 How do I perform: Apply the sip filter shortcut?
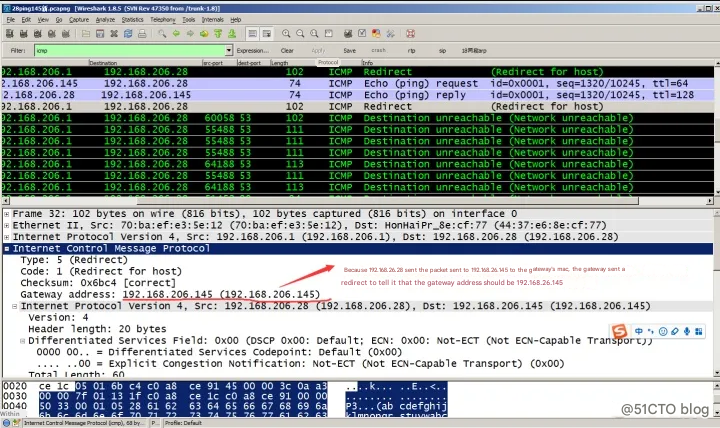pos(442,51)
